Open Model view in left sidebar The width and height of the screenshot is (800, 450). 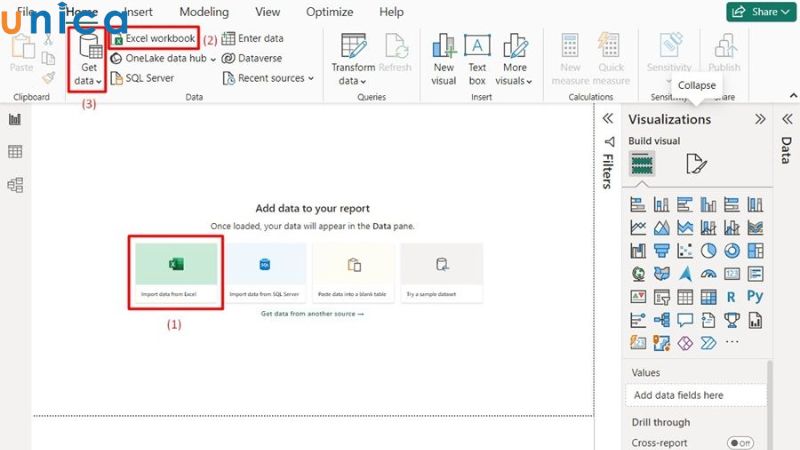tap(15, 185)
